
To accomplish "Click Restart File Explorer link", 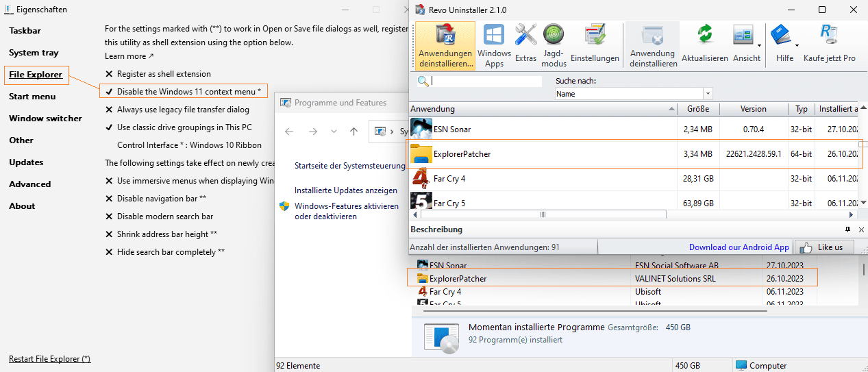I will (49, 359).
